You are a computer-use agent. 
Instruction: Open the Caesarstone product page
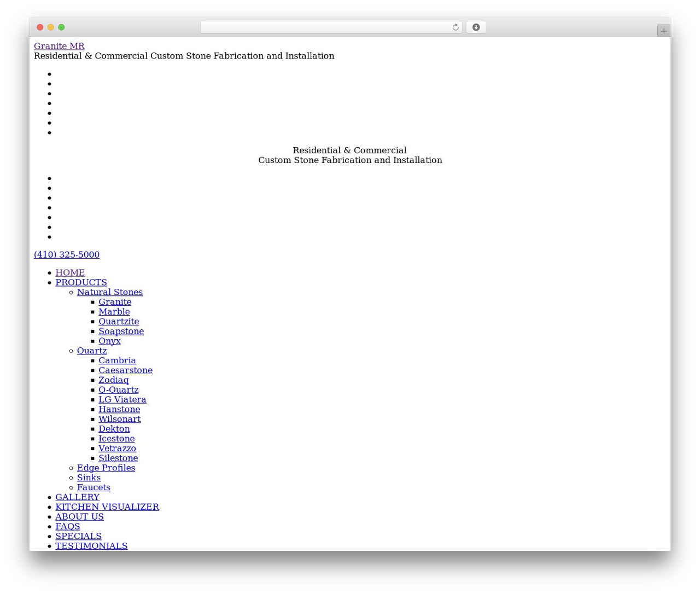click(125, 370)
